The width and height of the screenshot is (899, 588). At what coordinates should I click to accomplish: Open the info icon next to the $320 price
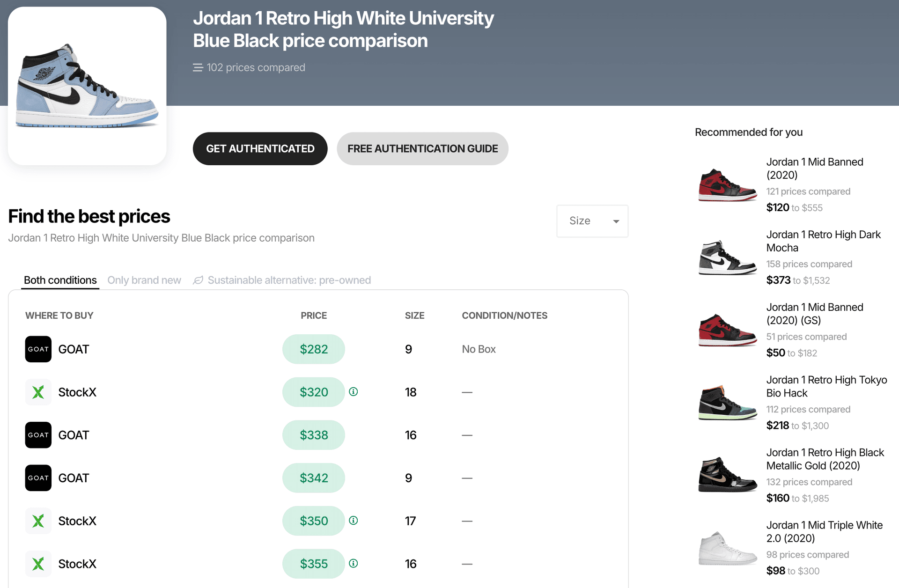[x=354, y=392]
